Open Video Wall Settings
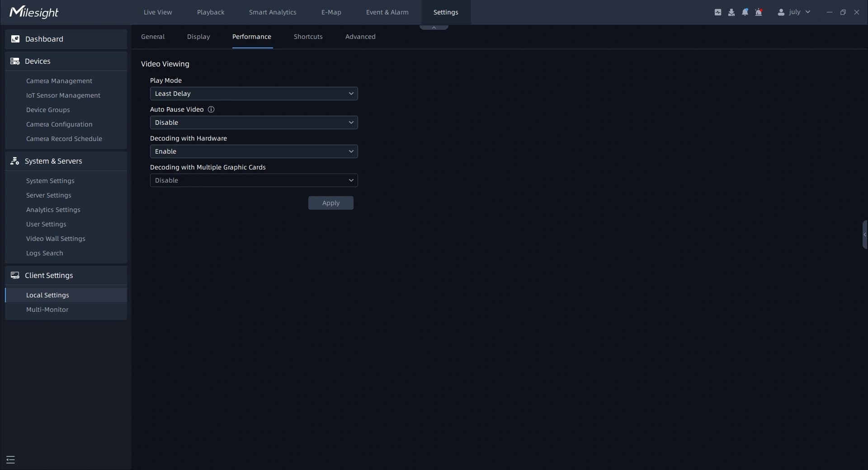This screenshot has width=868, height=470. point(56,239)
